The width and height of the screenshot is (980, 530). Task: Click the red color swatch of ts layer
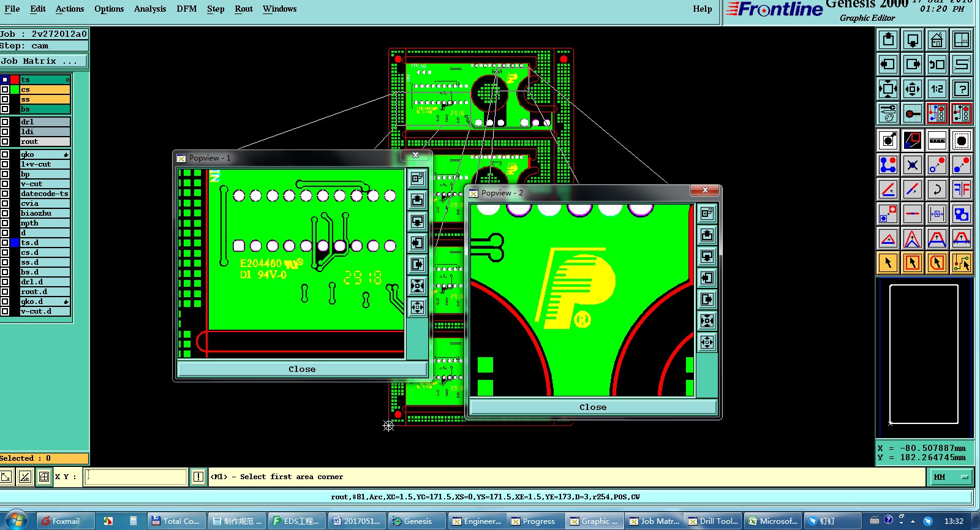(x=15, y=80)
